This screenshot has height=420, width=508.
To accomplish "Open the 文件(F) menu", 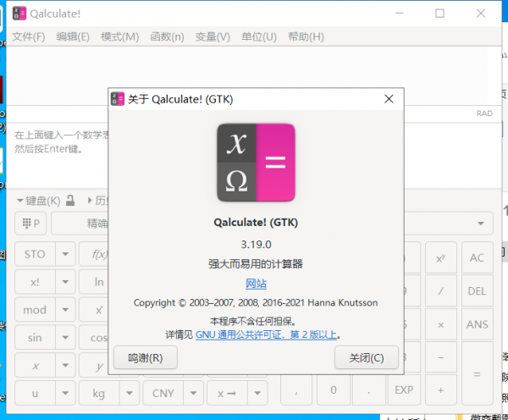I will (29, 37).
